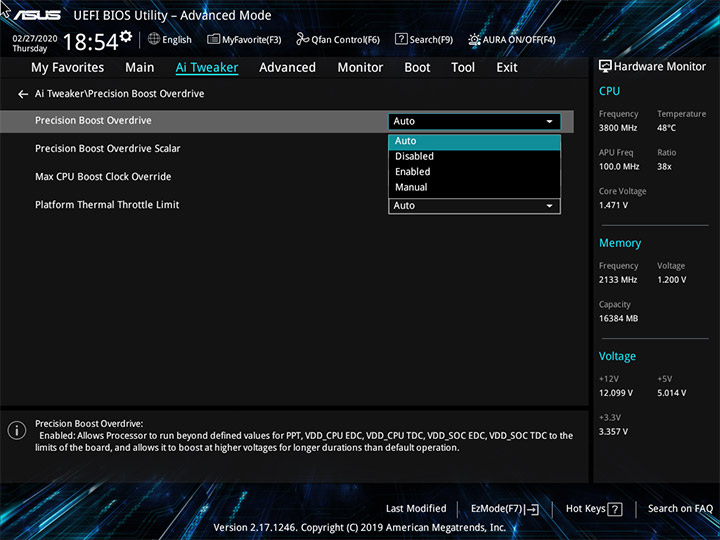Click CPU temperature value 48°C
This screenshot has height=540, width=720.
click(666, 128)
